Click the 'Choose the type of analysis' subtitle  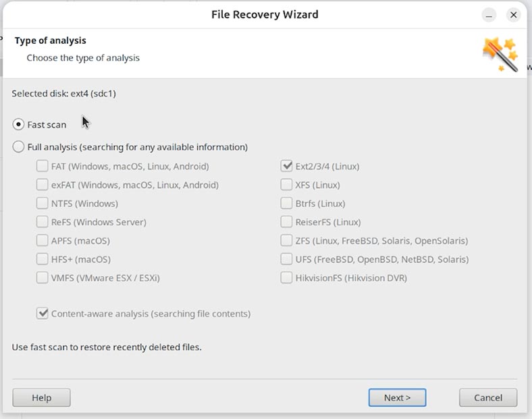[83, 58]
